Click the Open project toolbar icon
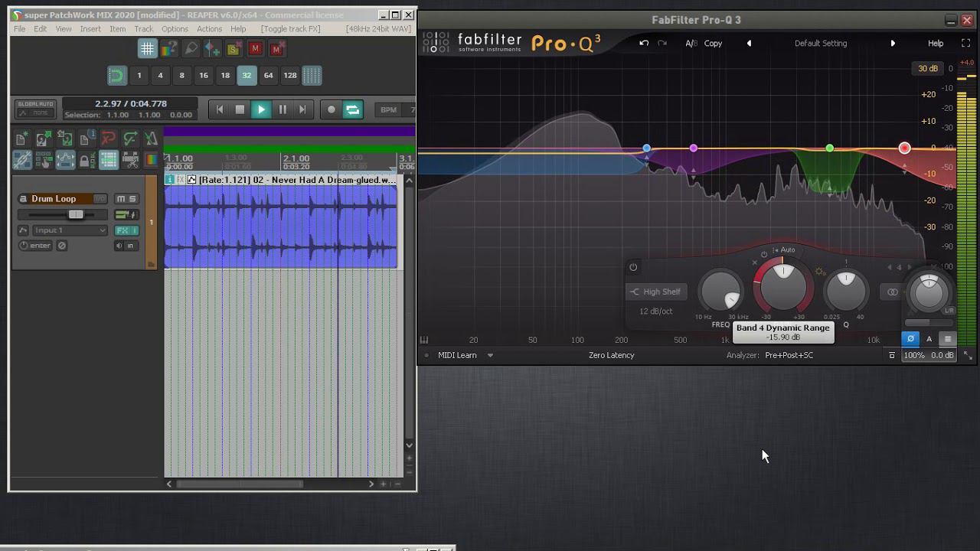Image resolution: width=980 pixels, height=551 pixels. (43, 139)
